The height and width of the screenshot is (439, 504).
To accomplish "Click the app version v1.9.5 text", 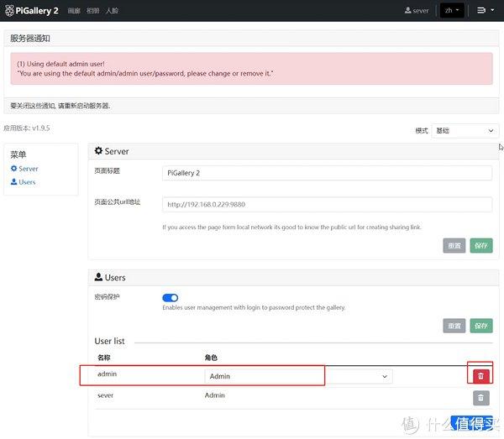I will click(x=27, y=128).
